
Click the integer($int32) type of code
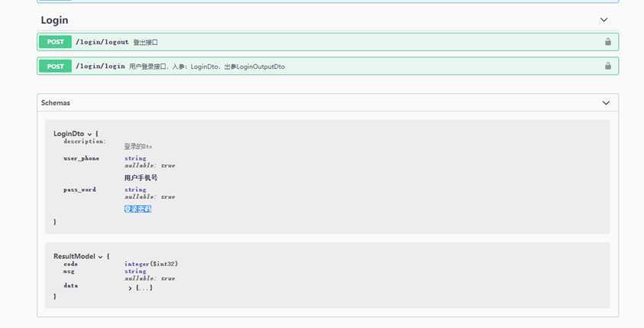[x=151, y=264]
